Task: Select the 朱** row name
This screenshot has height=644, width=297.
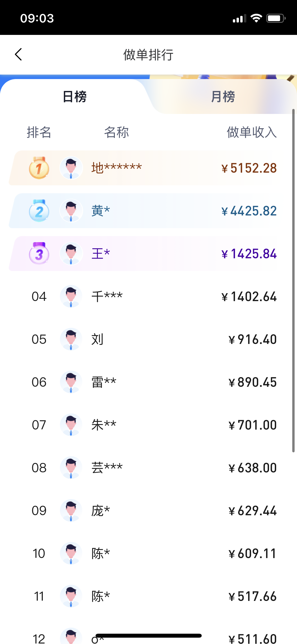Action: (x=104, y=425)
